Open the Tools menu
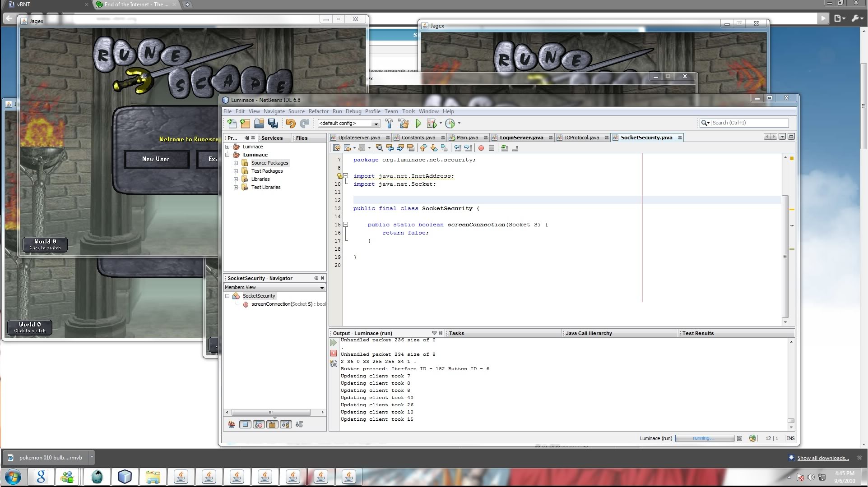Image resolution: width=868 pixels, height=487 pixels. click(x=408, y=111)
